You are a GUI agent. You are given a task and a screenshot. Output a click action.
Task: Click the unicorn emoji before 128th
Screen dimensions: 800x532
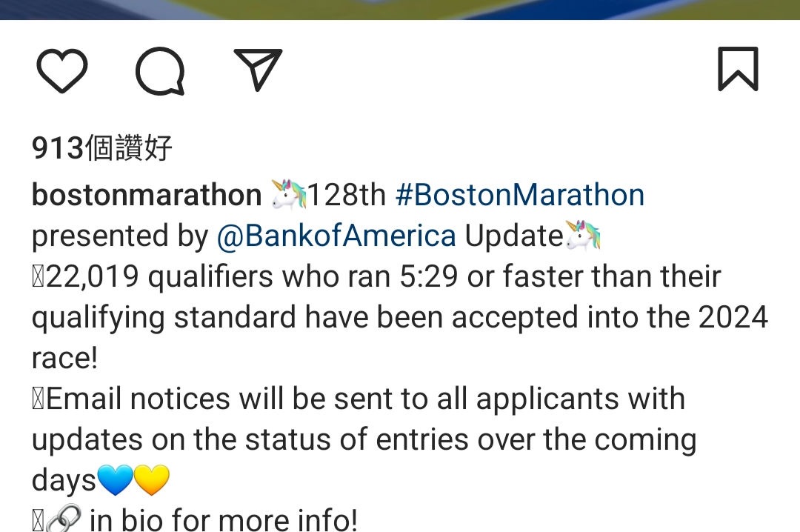click(x=288, y=194)
